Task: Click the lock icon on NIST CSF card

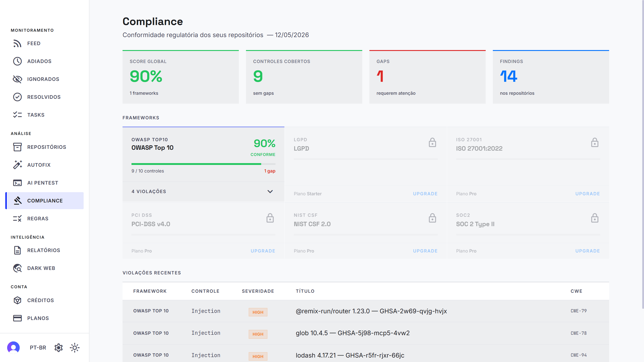Action: click(432, 218)
